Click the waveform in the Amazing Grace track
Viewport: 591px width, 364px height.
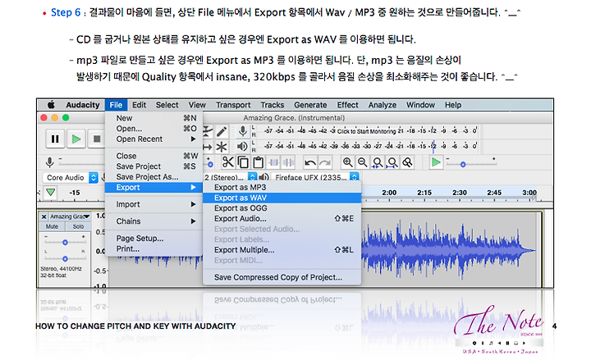point(448,249)
